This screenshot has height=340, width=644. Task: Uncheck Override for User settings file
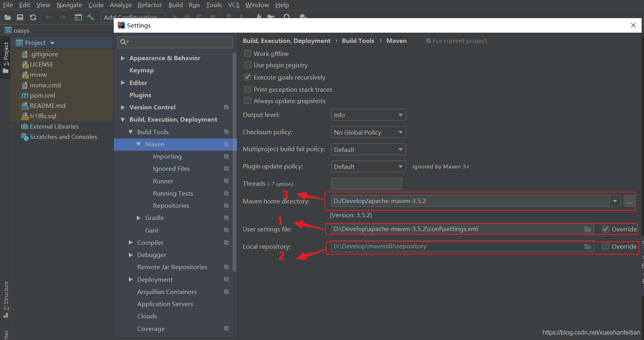coord(606,229)
